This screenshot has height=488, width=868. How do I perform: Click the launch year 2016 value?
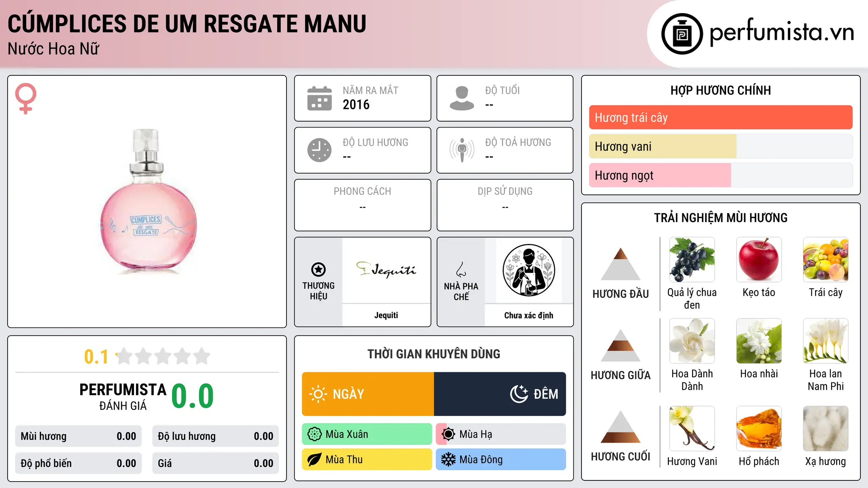356,105
